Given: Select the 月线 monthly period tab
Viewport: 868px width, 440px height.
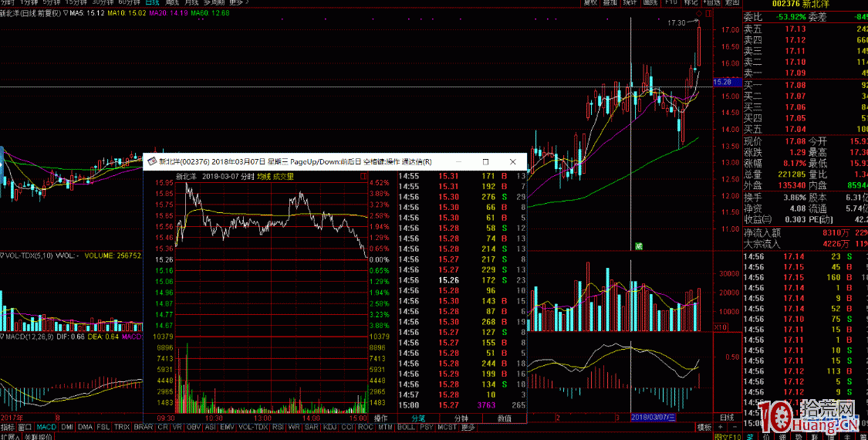Looking at the screenshot, I should point(191,2).
